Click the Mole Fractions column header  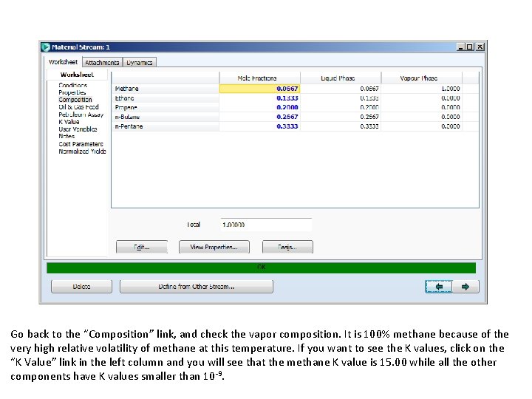tap(259, 78)
